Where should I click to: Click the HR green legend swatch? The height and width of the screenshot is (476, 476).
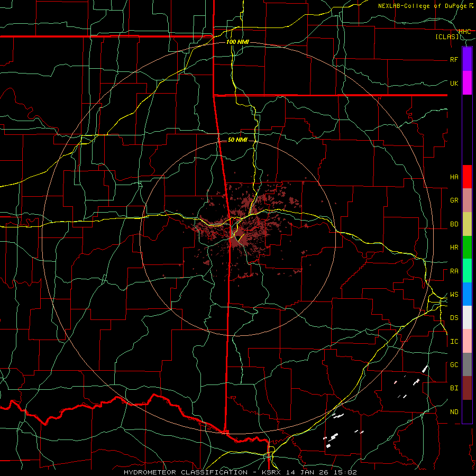467,248
